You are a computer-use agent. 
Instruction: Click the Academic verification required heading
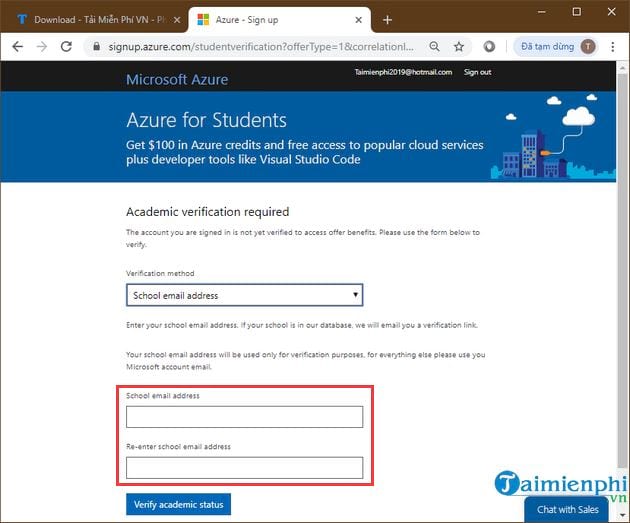208,212
